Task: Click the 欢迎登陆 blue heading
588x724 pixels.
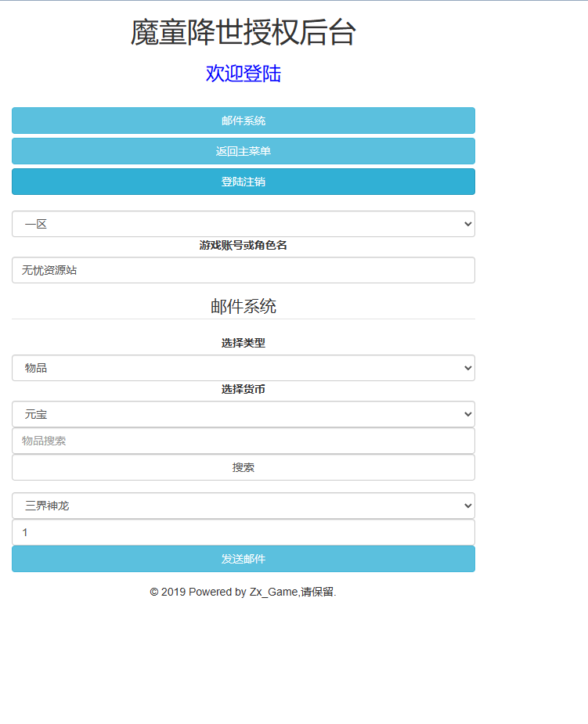Action: point(243,74)
